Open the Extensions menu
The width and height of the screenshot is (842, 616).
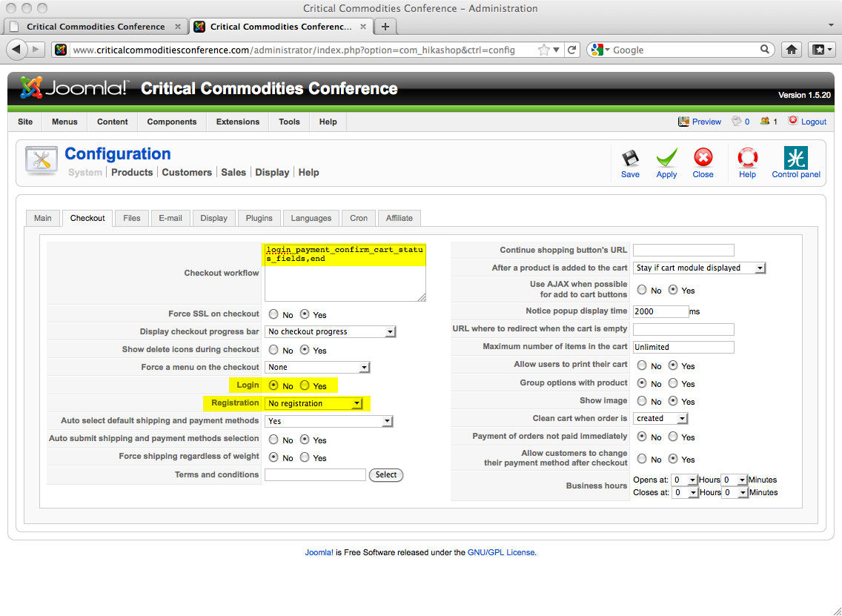click(238, 122)
